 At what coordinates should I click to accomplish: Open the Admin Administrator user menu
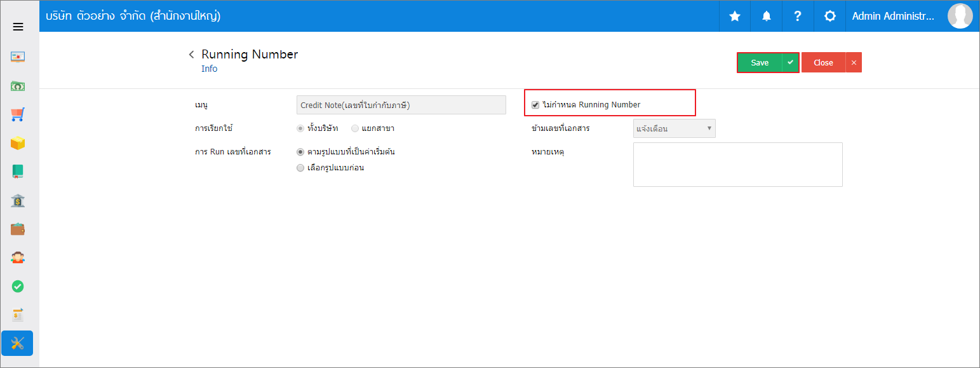click(x=893, y=17)
